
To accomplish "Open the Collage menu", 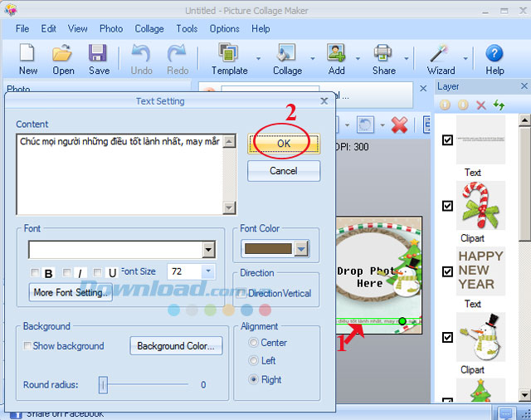I will tap(149, 29).
